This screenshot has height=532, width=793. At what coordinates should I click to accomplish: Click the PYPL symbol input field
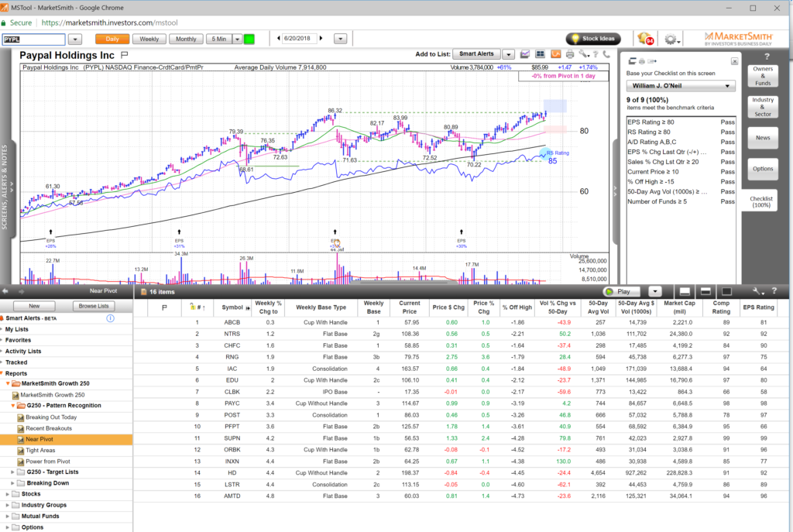click(x=34, y=39)
